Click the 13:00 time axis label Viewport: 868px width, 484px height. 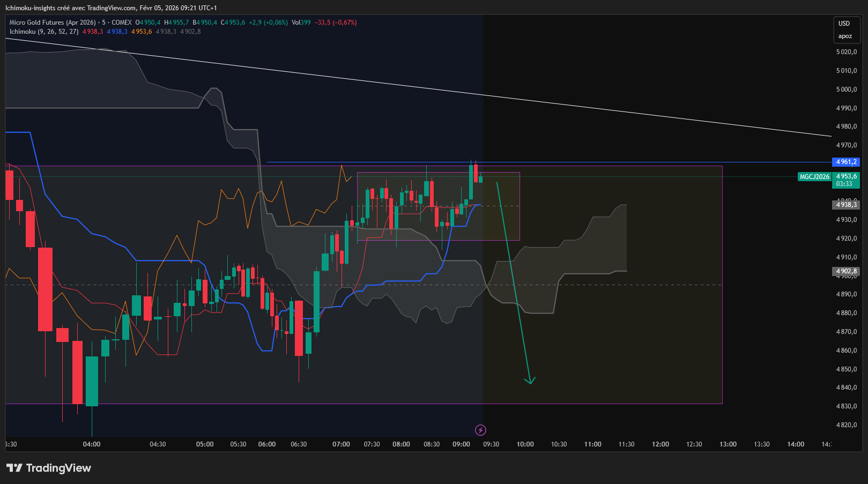pyautogui.click(x=728, y=444)
